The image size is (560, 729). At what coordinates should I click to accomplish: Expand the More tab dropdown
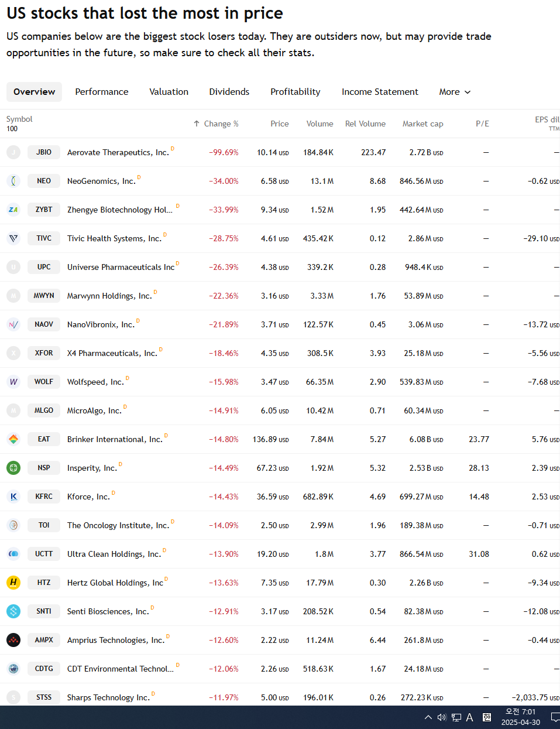(455, 92)
